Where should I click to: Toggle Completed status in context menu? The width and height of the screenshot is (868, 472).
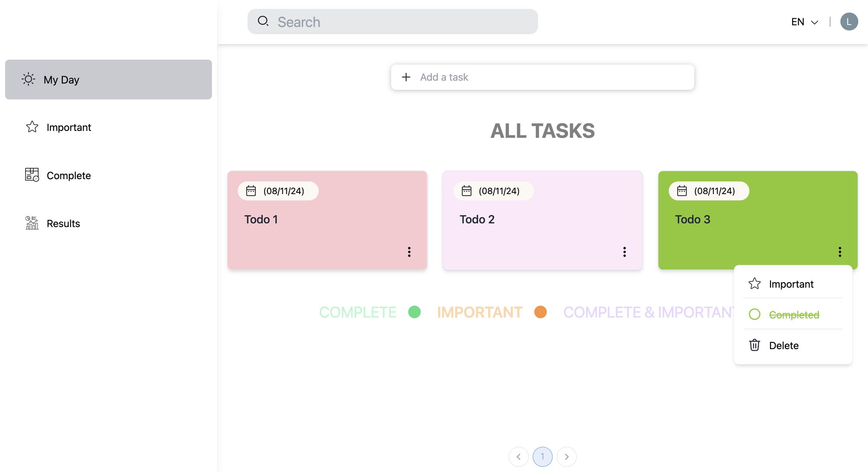793,314
